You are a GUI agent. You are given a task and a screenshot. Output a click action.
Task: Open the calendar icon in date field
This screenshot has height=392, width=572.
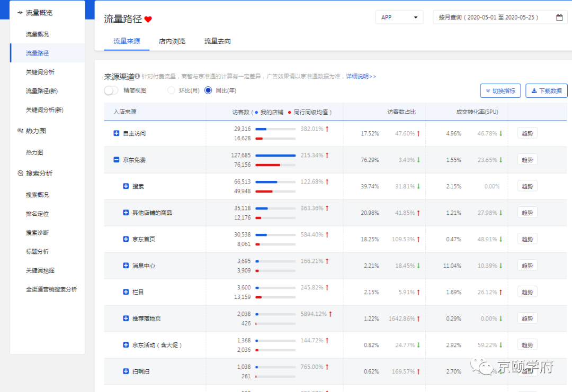[x=559, y=17]
